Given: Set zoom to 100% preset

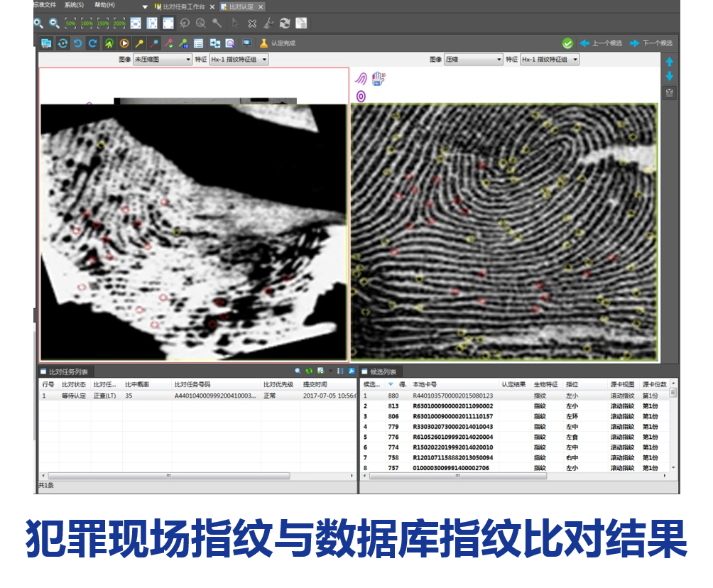Looking at the screenshot, I should point(87,23).
